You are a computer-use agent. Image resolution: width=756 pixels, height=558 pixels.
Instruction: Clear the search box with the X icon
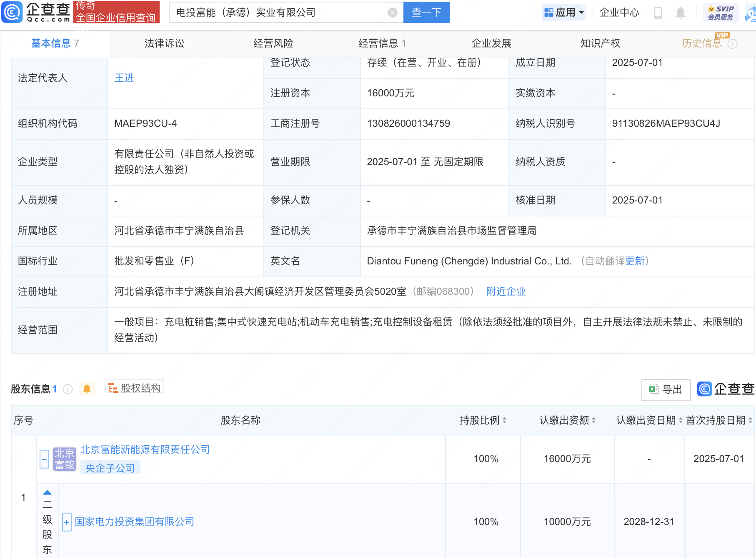pyautogui.click(x=392, y=13)
